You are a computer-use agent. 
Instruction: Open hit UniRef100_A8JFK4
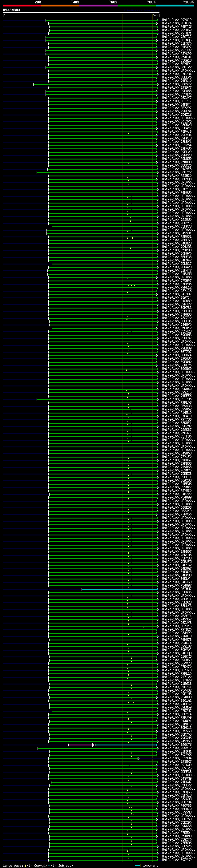177,23
